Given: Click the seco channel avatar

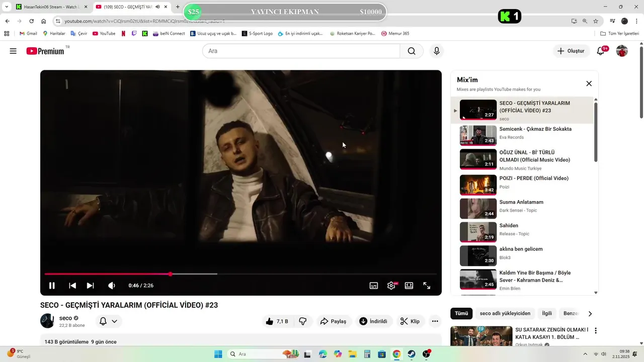Looking at the screenshot, I should coord(47,321).
